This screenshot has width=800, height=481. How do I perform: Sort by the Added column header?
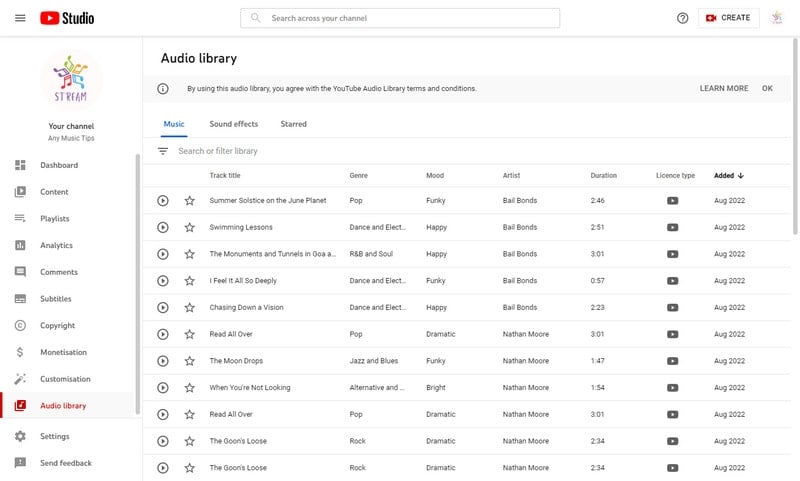point(729,175)
